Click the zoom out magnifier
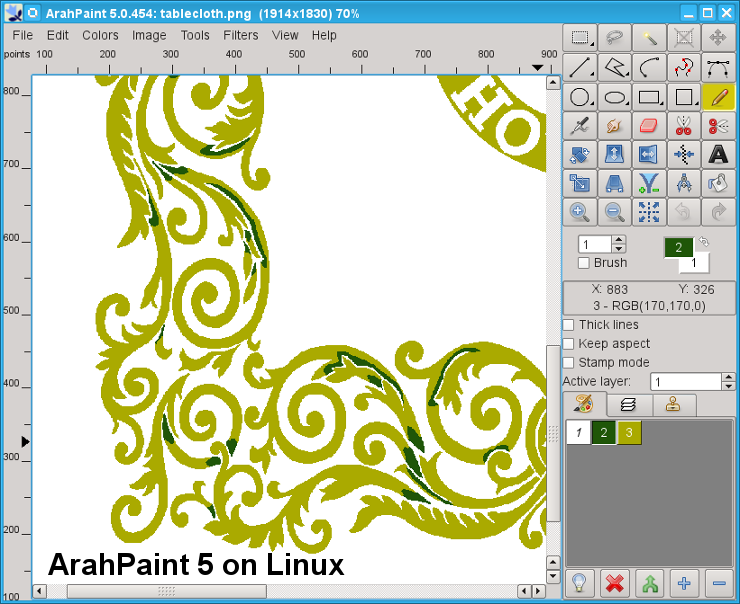The image size is (740, 604). (614, 212)
